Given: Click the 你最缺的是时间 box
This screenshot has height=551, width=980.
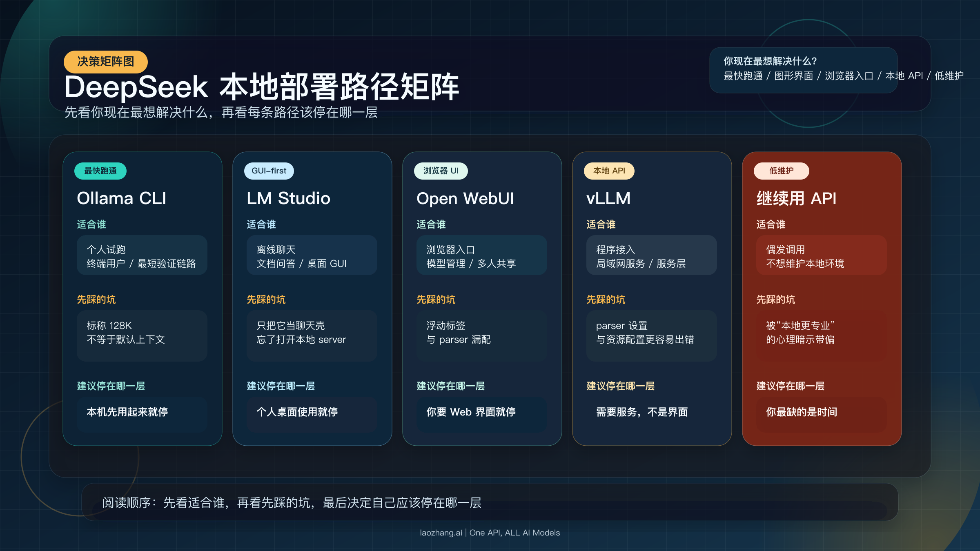Looking at the screenshot, I should pos(821,413).
